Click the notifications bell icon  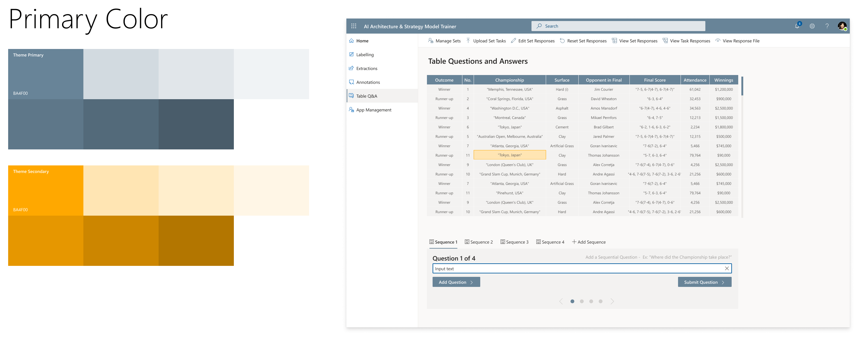[797, 26]
